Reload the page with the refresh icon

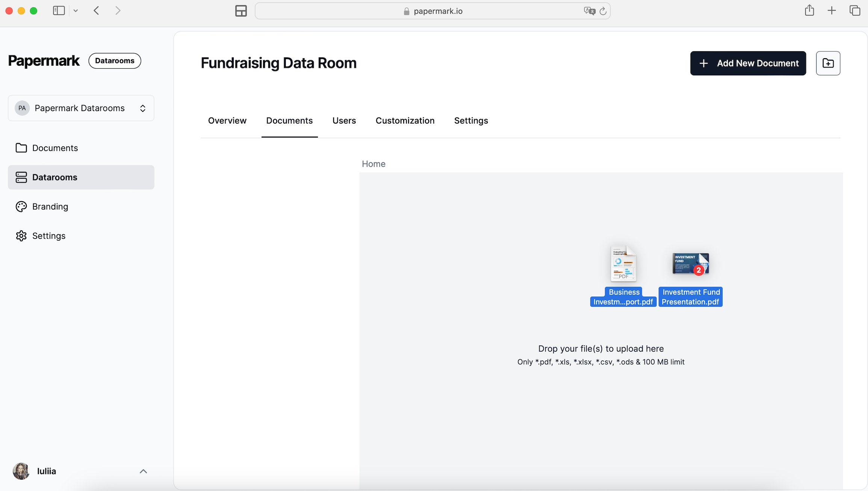click(603, 11)
